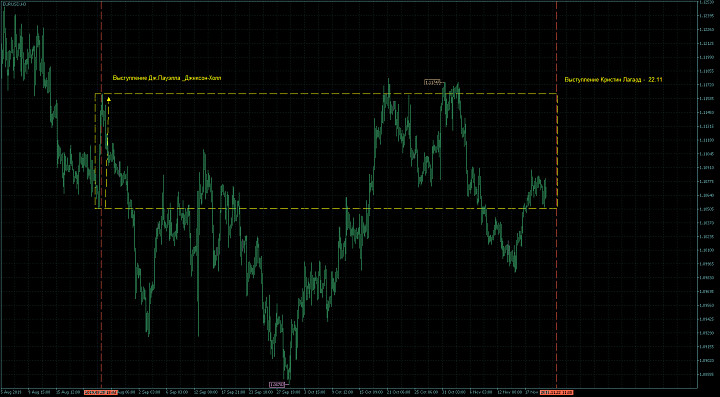Select the purple price label at chart low

coord(277,384)
